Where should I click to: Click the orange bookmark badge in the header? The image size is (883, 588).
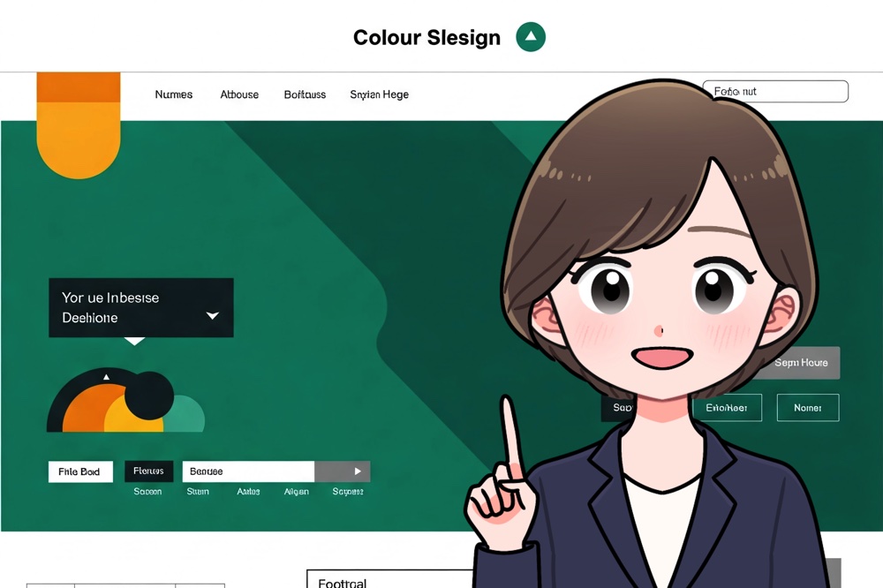tap(79, 124)
